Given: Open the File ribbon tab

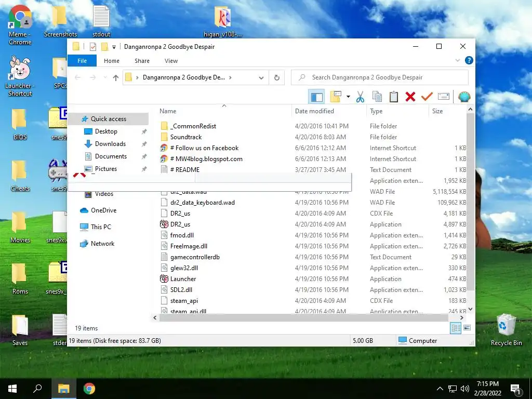Looking at the screenshot, I should pyautogui.click(x=82, y=61).
